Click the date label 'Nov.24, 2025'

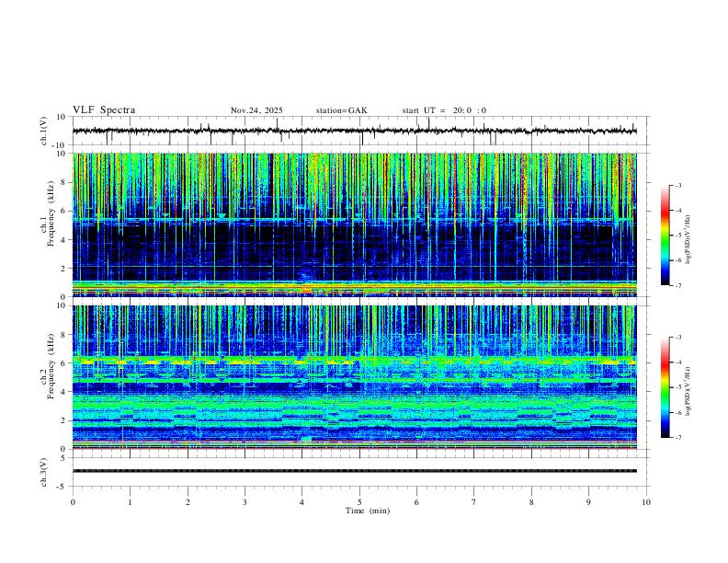pyautogui.click(x=256, y=110)
